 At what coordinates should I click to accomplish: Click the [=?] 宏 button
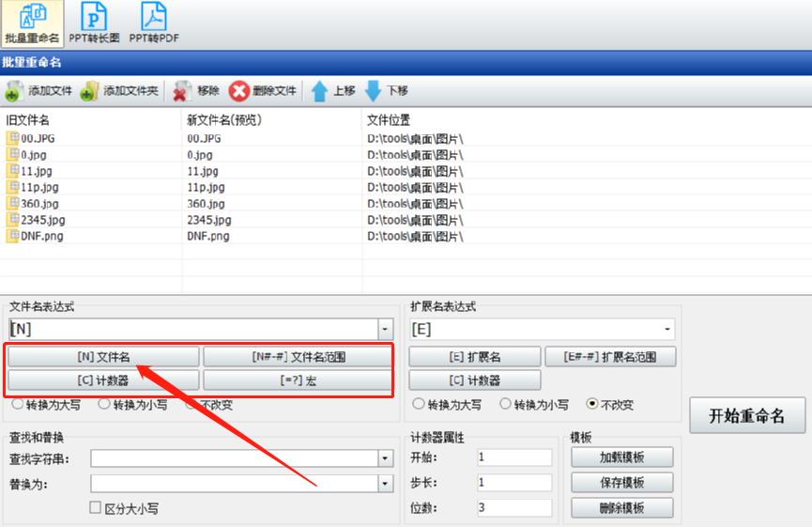[x=298, y=380]
